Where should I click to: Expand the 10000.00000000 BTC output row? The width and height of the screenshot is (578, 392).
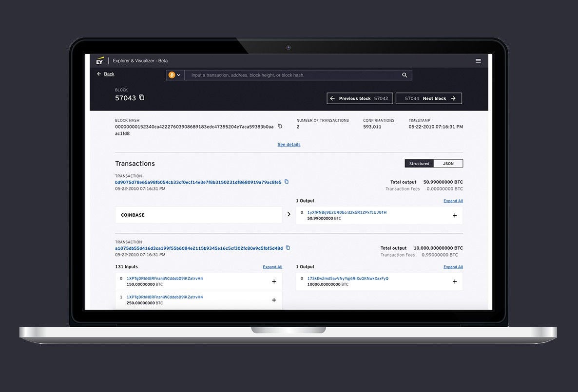point(455,281)
